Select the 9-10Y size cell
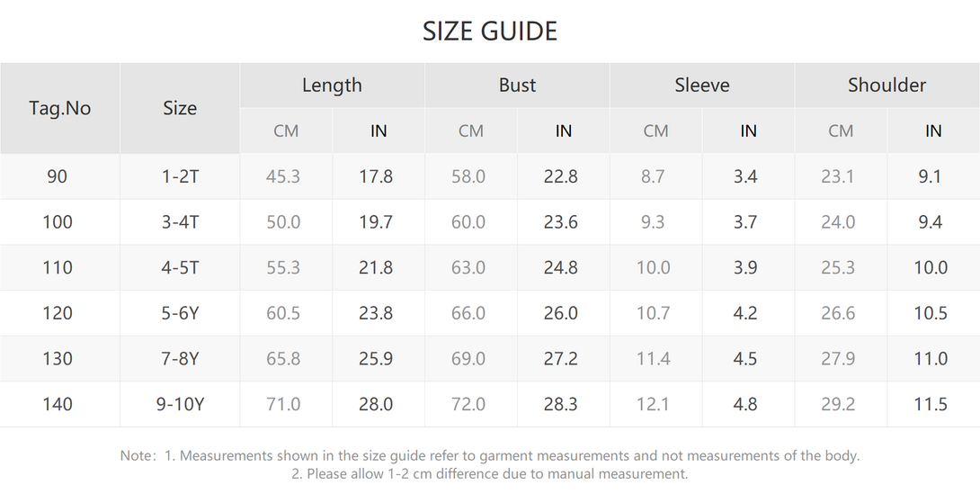Viewport: 980px width, 503px height. pos(180,404)
